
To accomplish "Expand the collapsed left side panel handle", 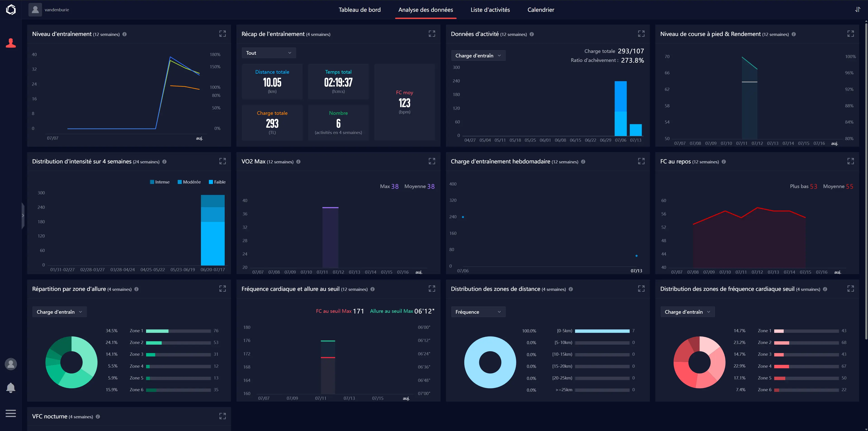I will tap(23, 216).
